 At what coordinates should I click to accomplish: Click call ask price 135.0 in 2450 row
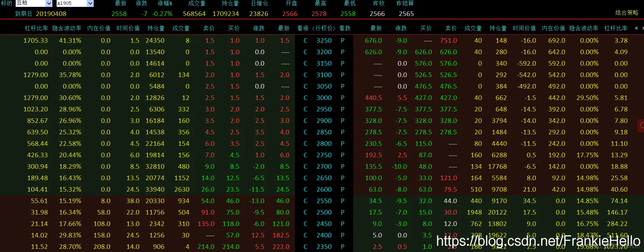click(206, 224)
